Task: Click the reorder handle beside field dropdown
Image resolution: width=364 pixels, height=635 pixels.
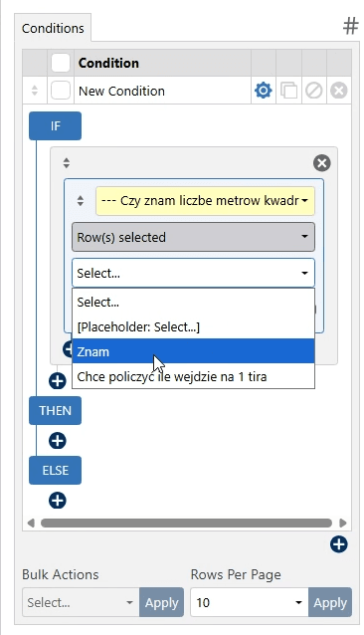Action: pos(81,200)
